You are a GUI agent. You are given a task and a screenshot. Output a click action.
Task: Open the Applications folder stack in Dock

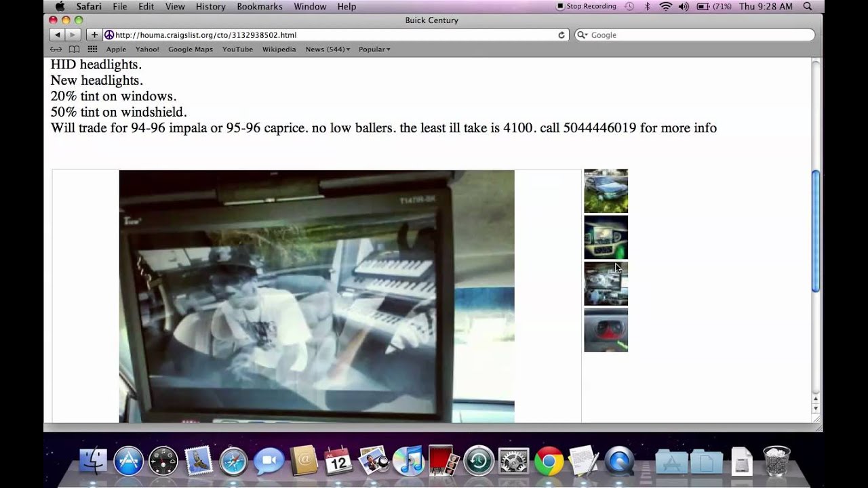[x=672, y=462]
